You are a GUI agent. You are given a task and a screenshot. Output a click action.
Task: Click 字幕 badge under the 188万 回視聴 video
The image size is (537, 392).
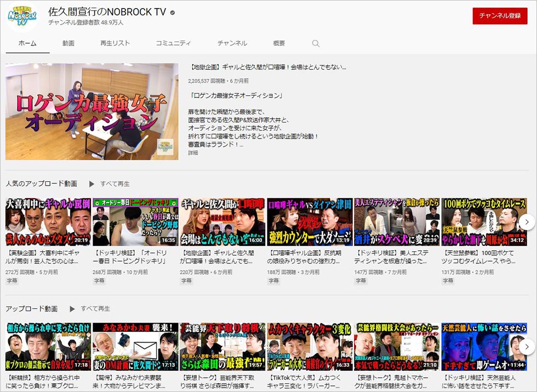point(274,281)
